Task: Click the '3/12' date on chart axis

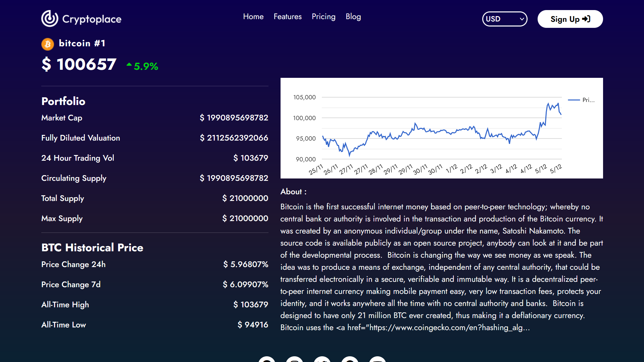Action: [496, 168]
